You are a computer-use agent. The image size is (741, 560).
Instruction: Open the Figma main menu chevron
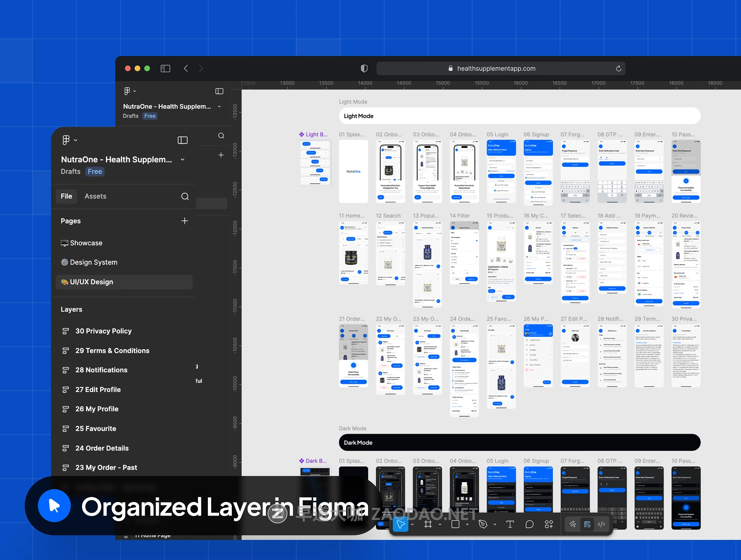tap(76, 140)
